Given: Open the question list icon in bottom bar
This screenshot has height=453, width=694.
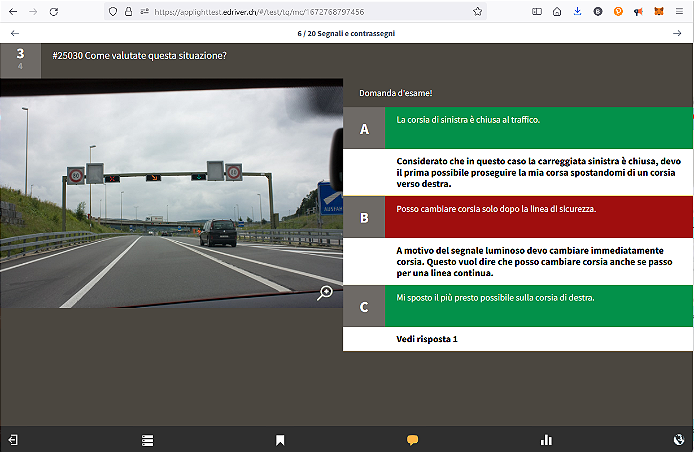Looking at the screenshot, I should click(147, 440).
